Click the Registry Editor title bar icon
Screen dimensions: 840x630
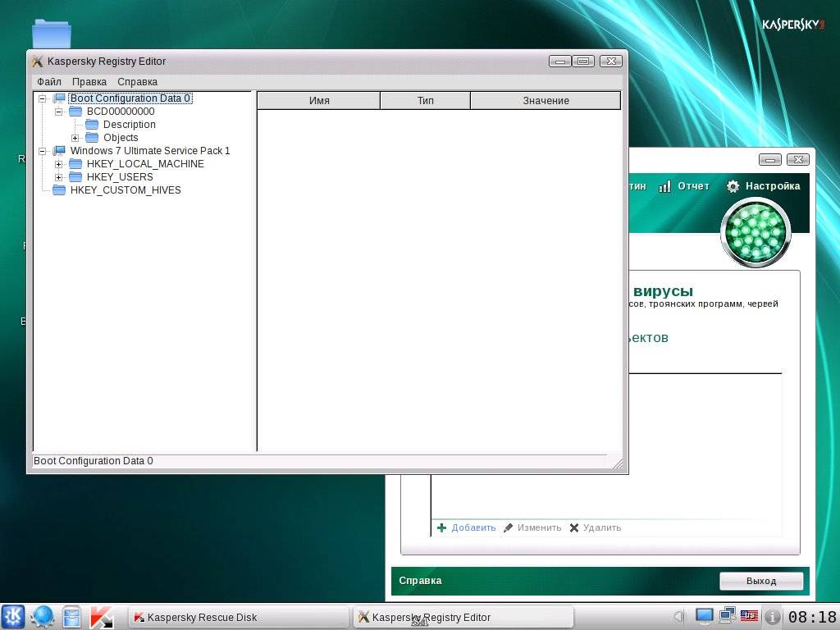tap(38, 62)
